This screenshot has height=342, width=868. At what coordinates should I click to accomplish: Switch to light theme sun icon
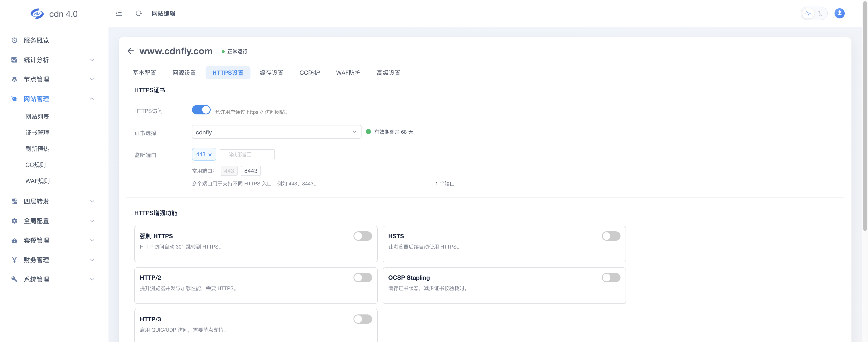coord(808,14)
